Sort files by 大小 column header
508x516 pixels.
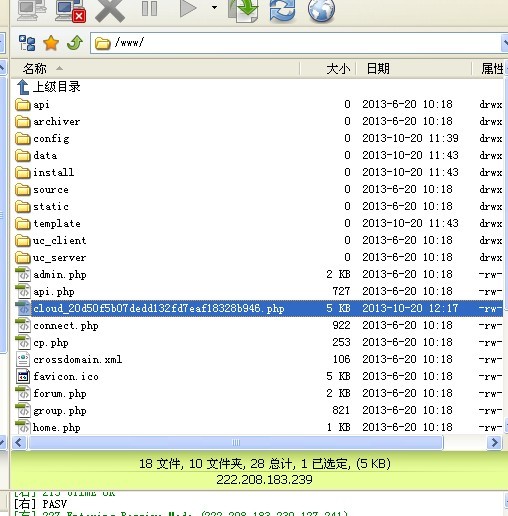[x=328, y=69]
